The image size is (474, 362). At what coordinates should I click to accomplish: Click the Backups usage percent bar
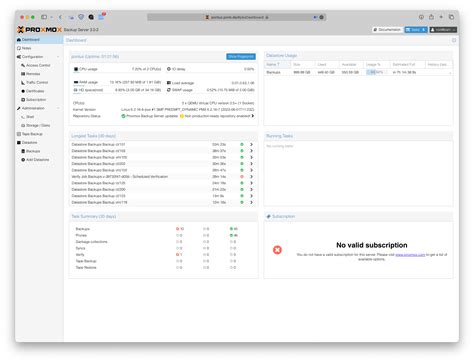pyautogui.click(x=376, y=72)
